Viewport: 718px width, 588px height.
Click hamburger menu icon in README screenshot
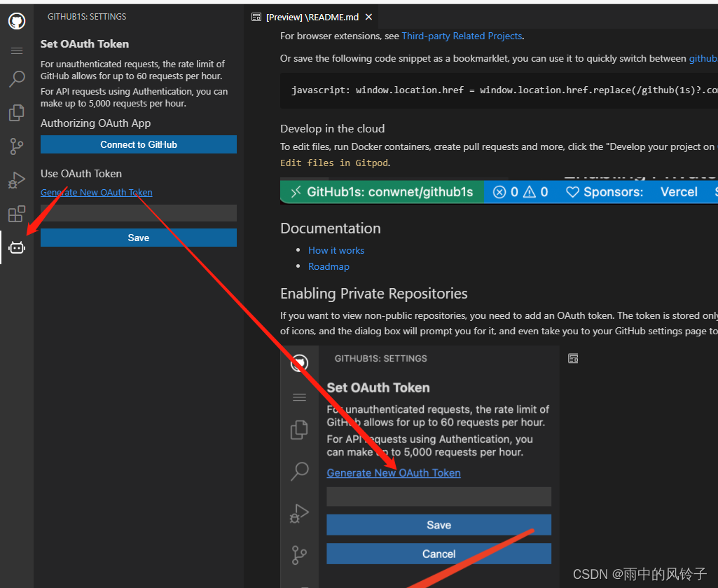point(299,397)
